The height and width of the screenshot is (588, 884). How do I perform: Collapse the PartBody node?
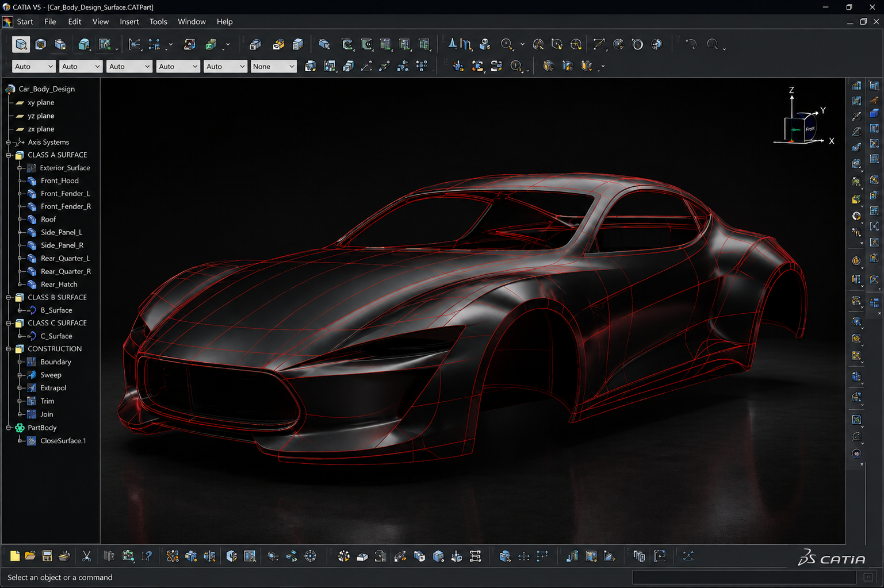click(9, 428)
